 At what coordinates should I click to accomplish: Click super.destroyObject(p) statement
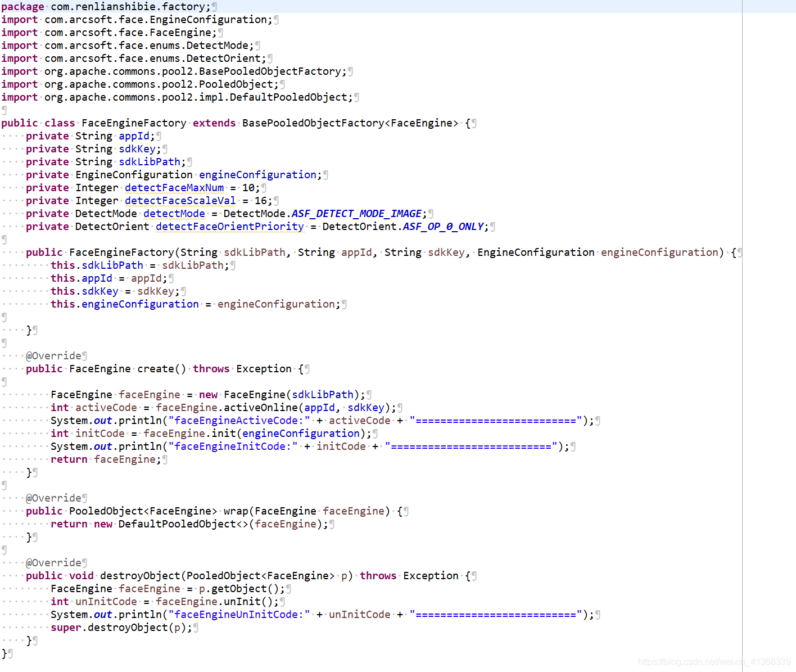coord(121,628)
